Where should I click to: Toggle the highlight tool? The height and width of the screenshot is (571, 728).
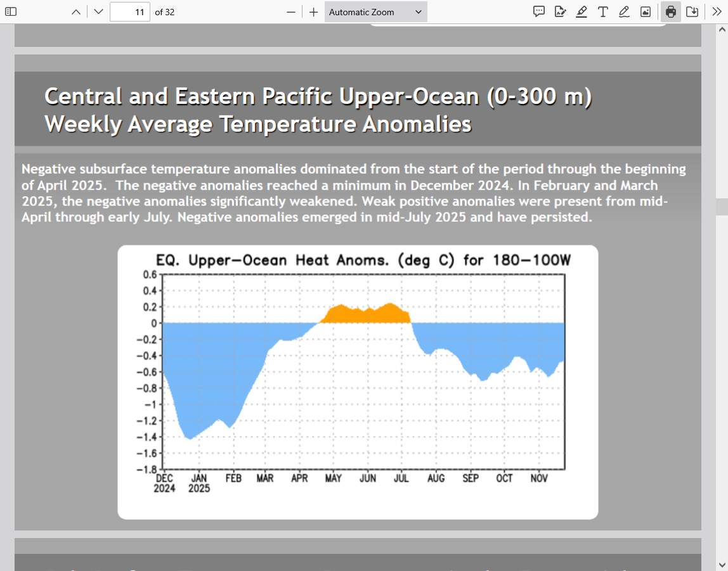[582, 12]
